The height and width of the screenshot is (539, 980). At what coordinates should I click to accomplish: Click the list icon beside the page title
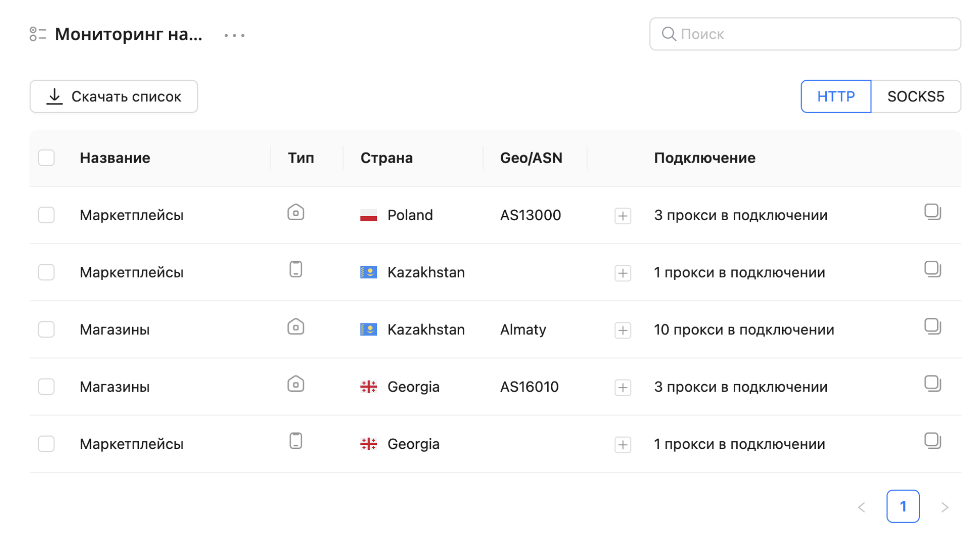click(x=38, y=34)
